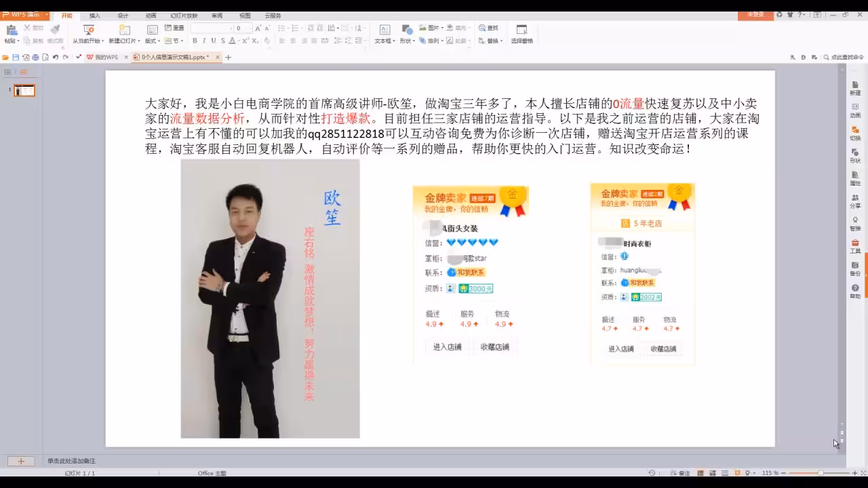Open the Picture (图片) dropdown
The height and width of the screenshot is (488, 868).
click(x=431, y=28)
